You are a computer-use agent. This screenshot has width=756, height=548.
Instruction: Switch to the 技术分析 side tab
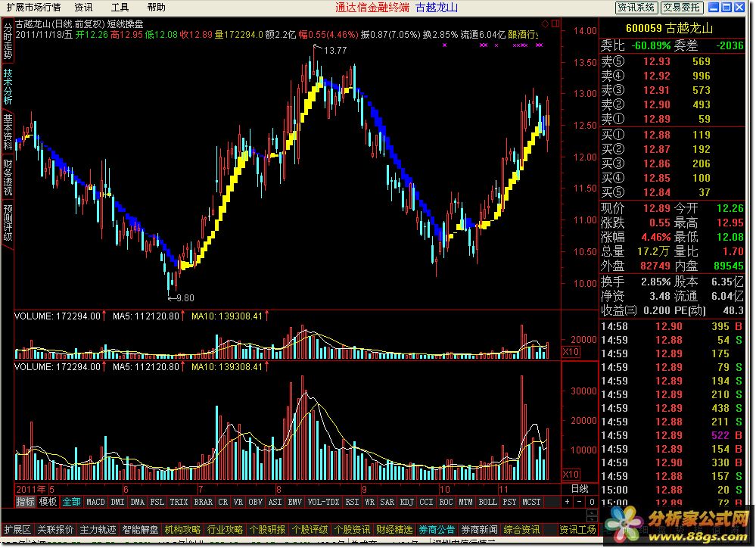[8, 87]
